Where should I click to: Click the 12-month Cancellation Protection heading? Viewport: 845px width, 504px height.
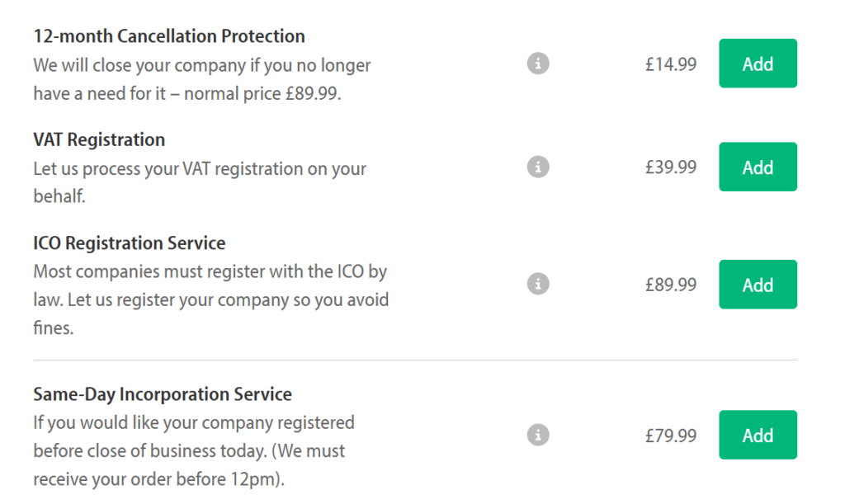168,35
